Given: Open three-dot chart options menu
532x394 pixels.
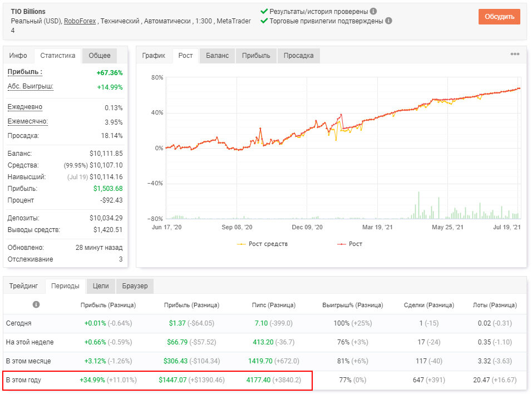Looking at the screenshot, I should click(515, 54).
